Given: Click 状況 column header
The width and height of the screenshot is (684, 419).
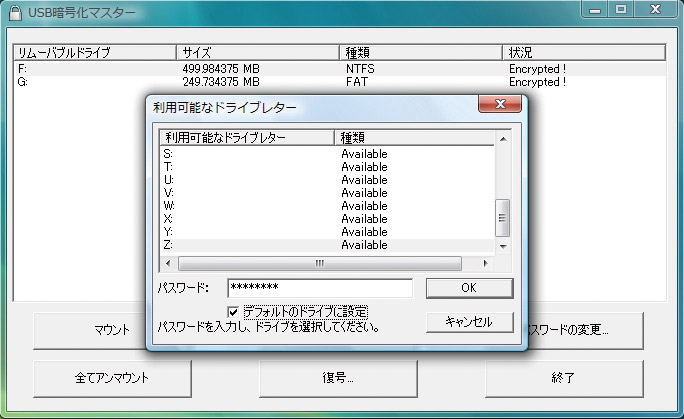Looking at the screenshot, I should click(x=584, y=53).
